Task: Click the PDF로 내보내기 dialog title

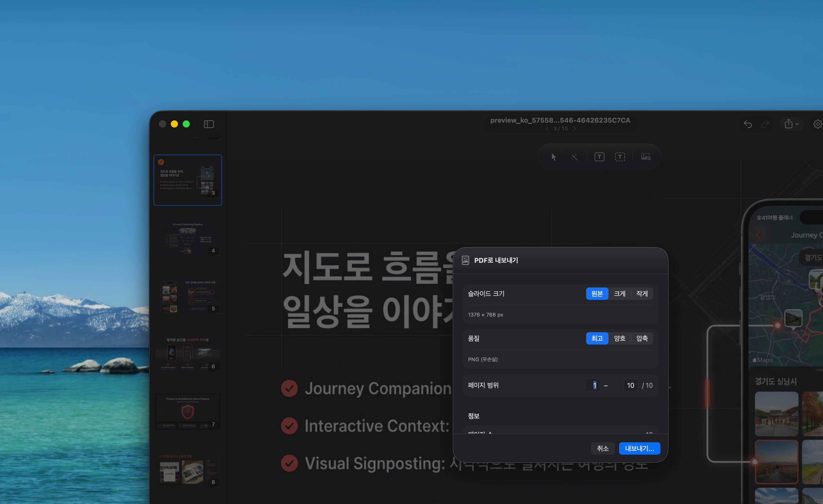Action: pos(496,260)
